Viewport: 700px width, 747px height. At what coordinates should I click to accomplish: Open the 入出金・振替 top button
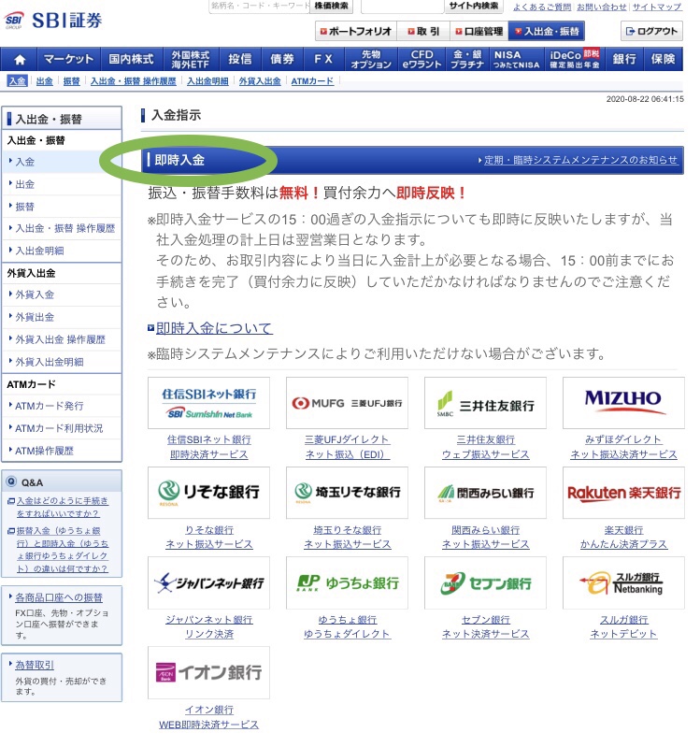[547, 32]
